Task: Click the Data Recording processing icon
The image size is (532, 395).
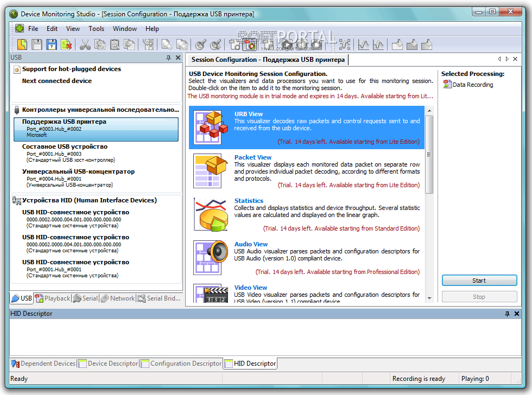Action: (447, 85)
